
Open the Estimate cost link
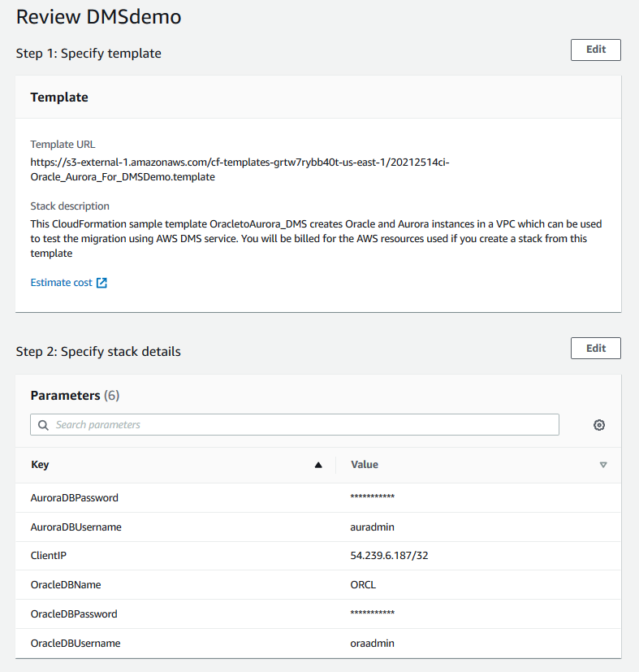61,283
